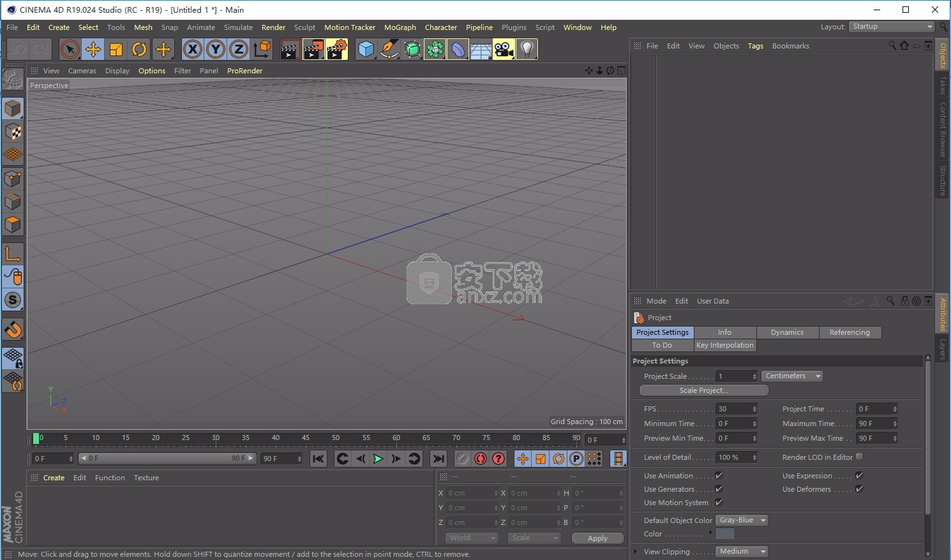The image size is (951, 560).
Task: Click the Workplane grid mode icon
Action: pyautogui.click(x=13, y=155)
